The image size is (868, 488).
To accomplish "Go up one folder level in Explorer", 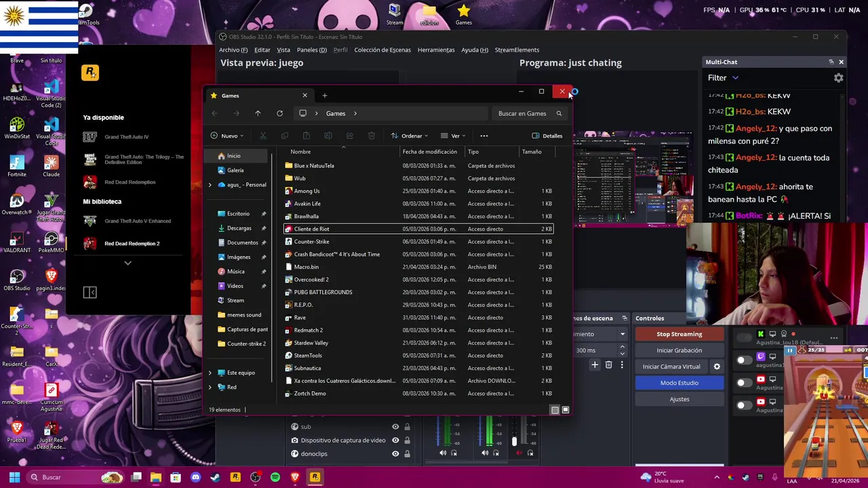I will tap(258, 113).
